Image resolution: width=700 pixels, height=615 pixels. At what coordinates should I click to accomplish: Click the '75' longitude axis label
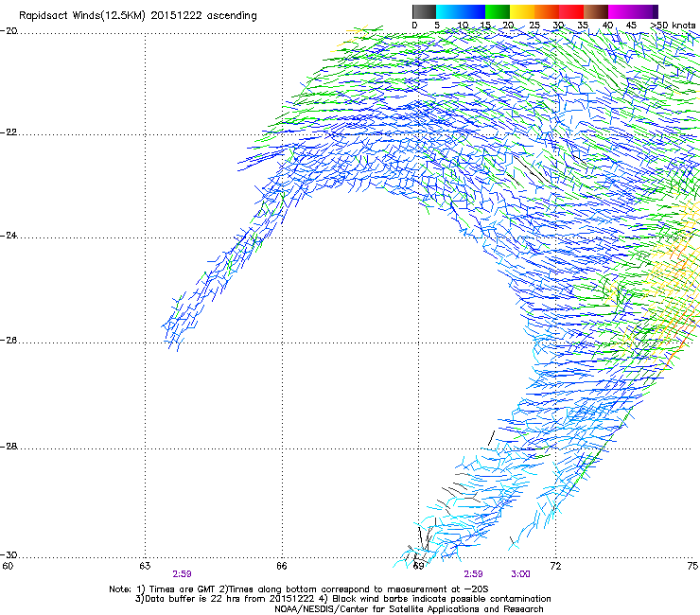692,567
